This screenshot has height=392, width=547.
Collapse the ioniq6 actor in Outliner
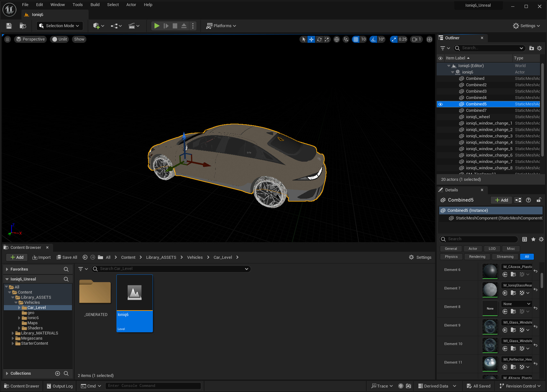pos(453,72)
